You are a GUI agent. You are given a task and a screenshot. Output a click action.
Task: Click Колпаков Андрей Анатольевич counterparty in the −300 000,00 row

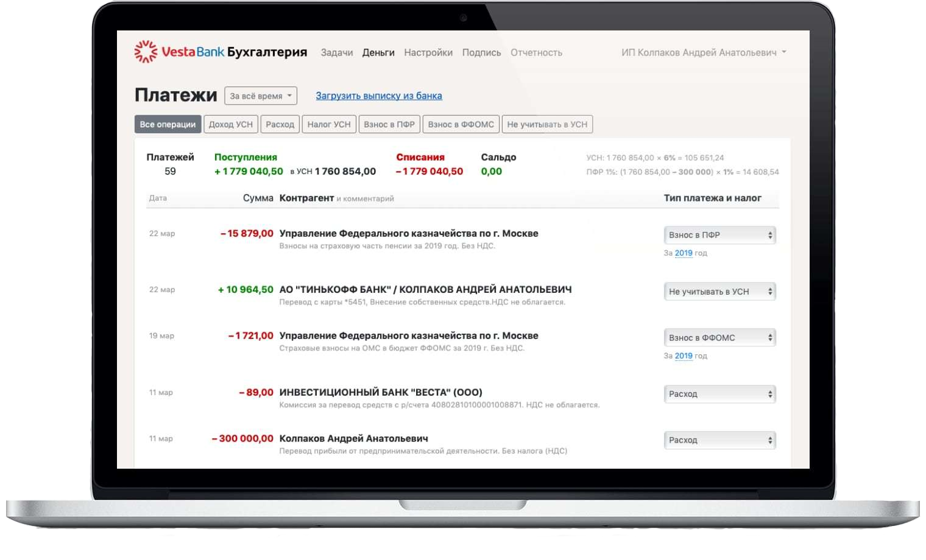353,439
